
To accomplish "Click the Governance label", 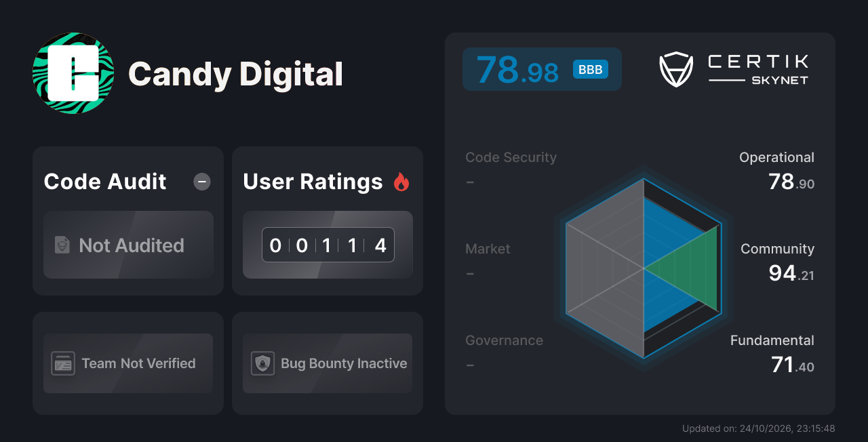I will [x=504, y=340].
